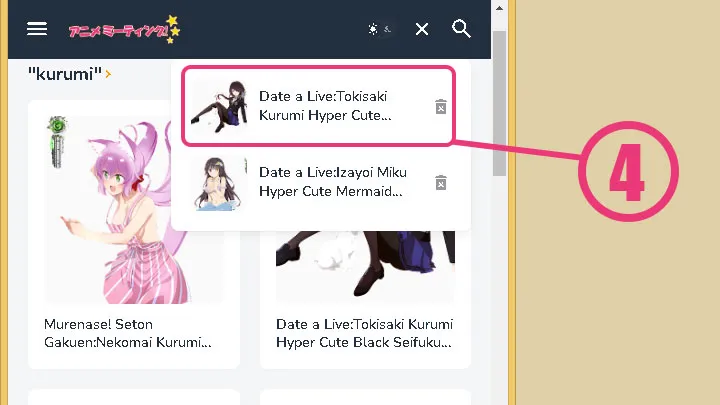Open the Izayoi Miku history thumbnail
The image size is (720, 405).
pos(219,184)
